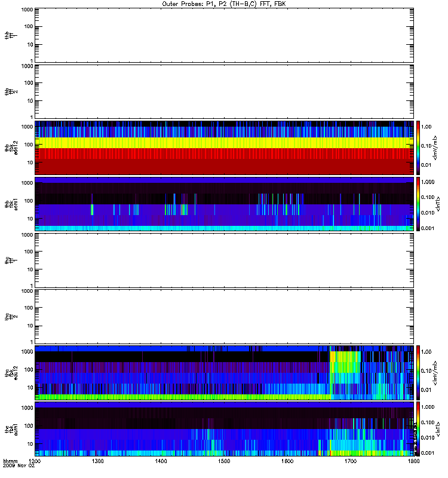The image size is (448, 478).
Task: Click the thc panel label ending in '1'
Action: (x=11, y=261)
